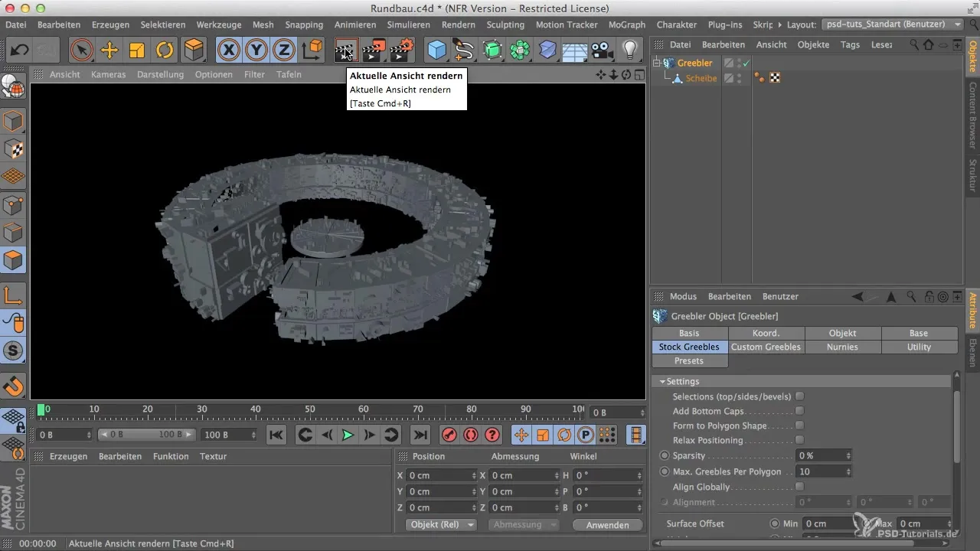
Task: Render to Picture Viewer
Action: click(x=374, y=51)
